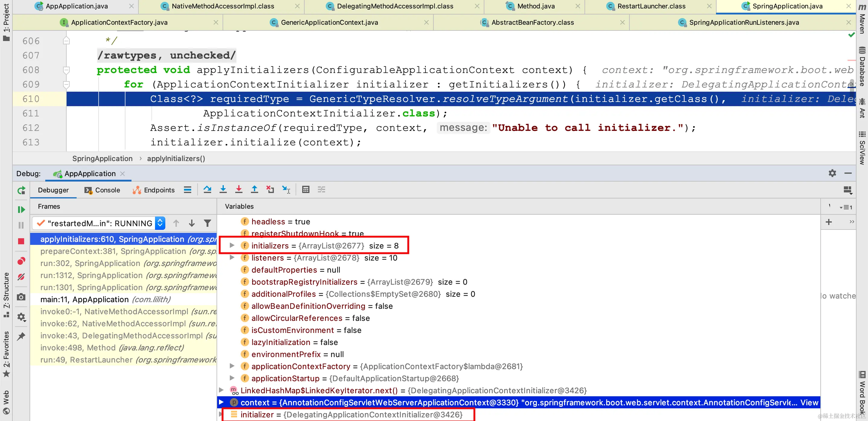The image size is (868, 421).
Task: Toggle the frames filter funnel icon
Action: (x=207, y=223)
